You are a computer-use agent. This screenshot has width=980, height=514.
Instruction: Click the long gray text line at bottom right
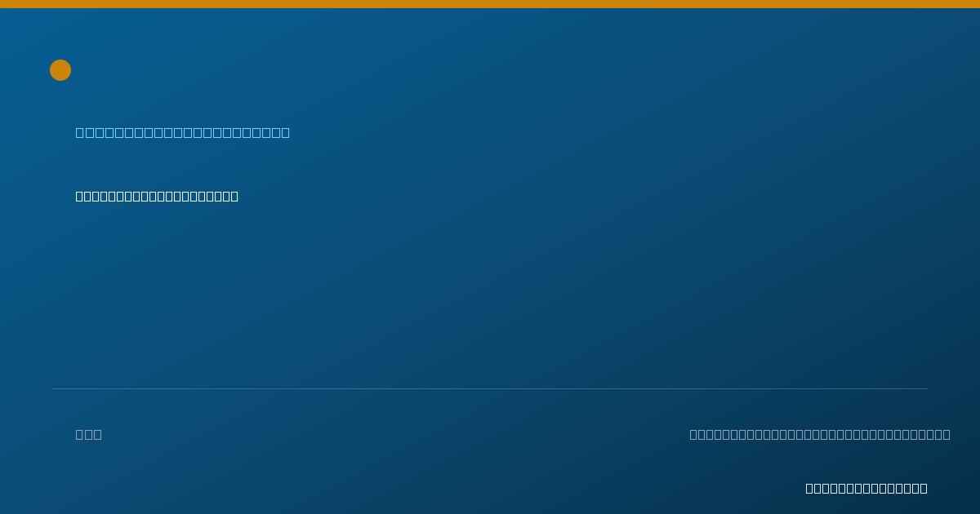pos(820,434)
